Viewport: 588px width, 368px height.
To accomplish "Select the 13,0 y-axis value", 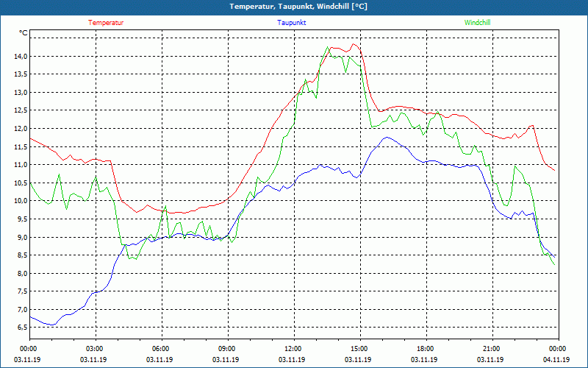I will (21, 93).
